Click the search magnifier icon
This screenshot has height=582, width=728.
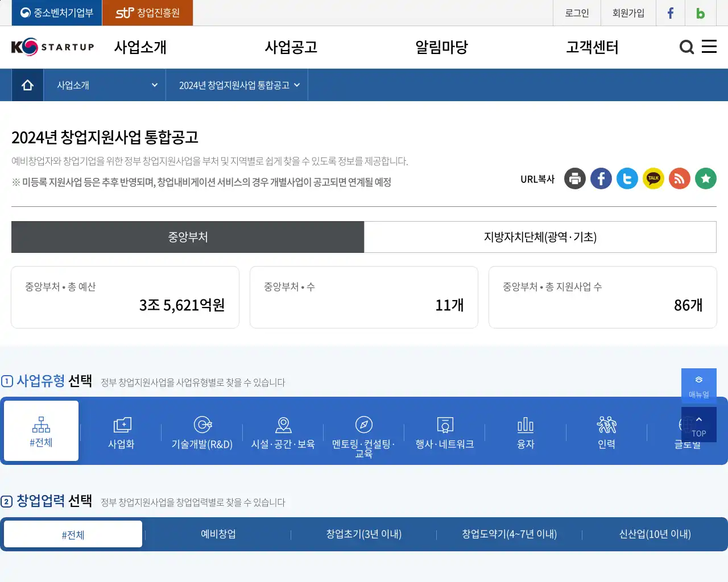coord(686,48)
